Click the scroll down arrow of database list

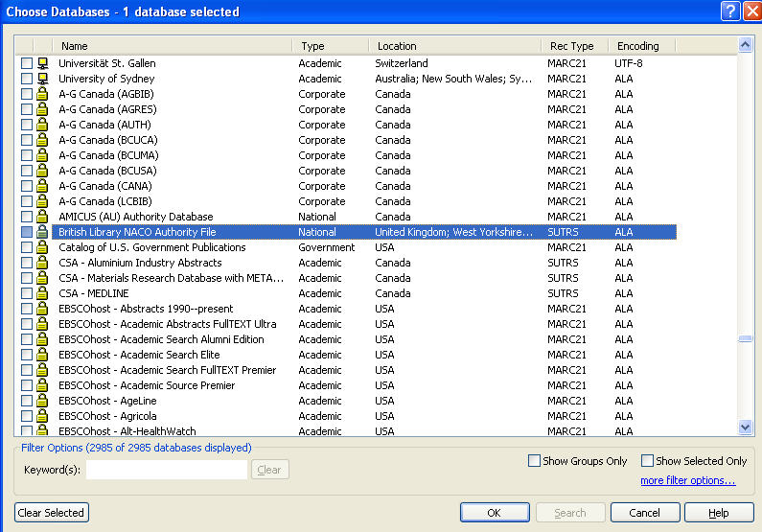745,428
